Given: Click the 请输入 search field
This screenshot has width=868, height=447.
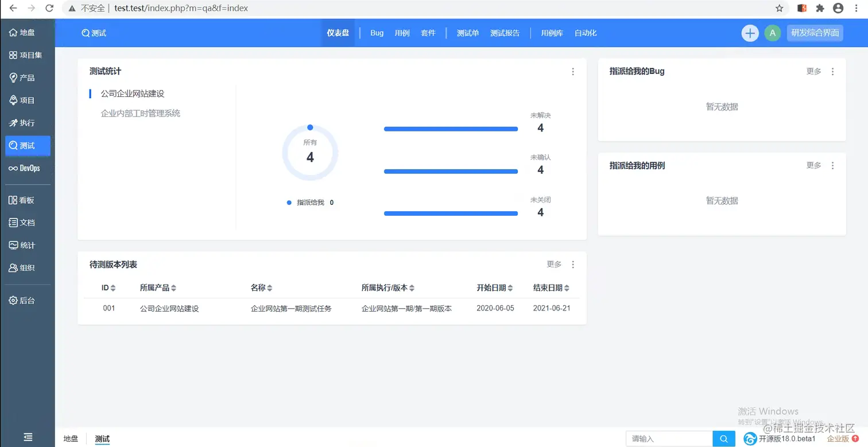Looking at the screenshot, I should coord(669,439).
